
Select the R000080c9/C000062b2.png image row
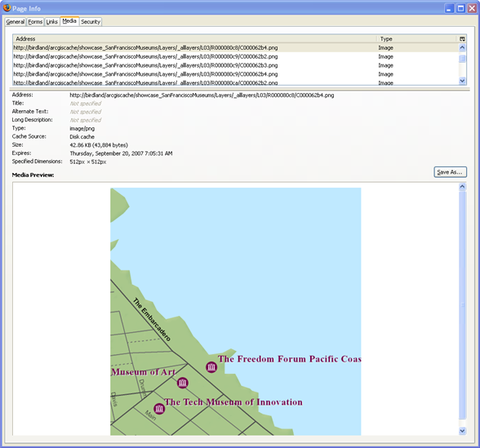(235, 56)
